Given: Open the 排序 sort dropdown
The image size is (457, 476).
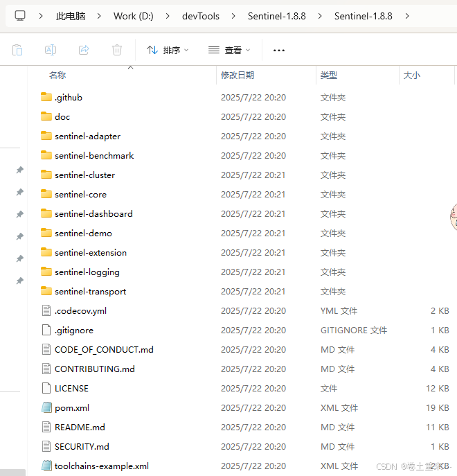Looking at the screenshot, I should [x=168, y=50].
